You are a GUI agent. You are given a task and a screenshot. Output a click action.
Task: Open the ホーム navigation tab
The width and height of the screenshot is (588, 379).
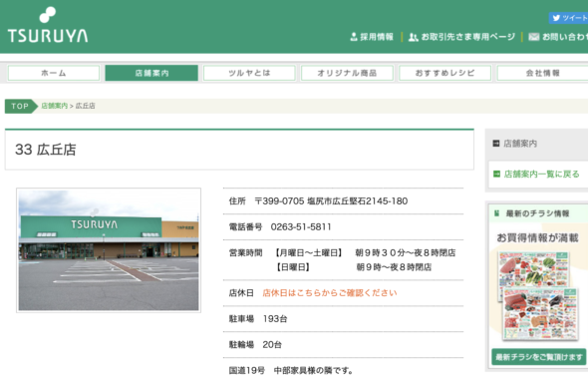(x=54, y=73)
